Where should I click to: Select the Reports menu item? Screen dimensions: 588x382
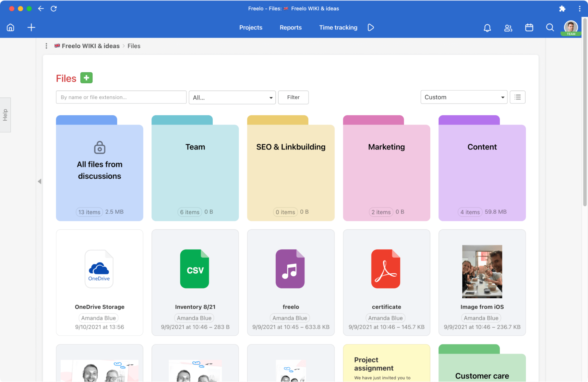291,27
